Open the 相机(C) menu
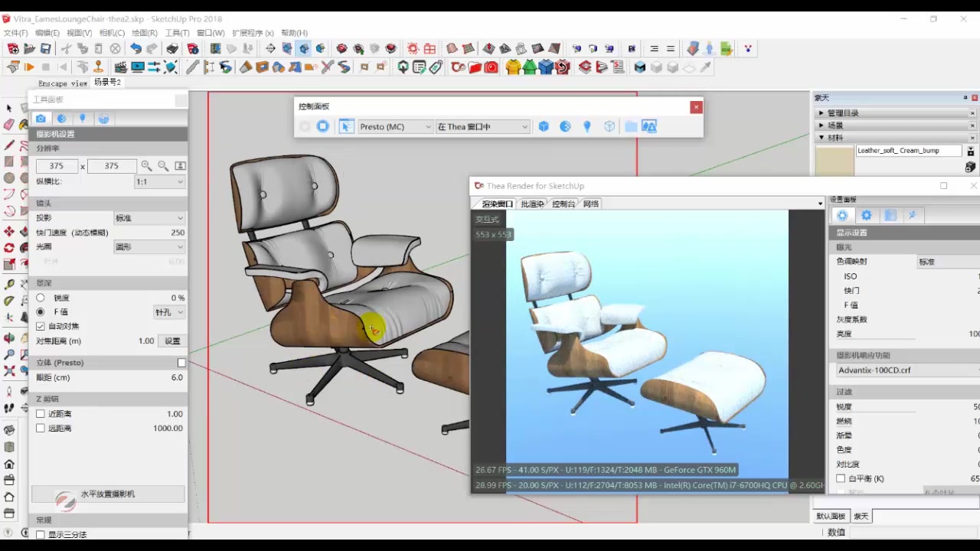Viewport: 980px width, 551px height. click(x=112, y=33)
